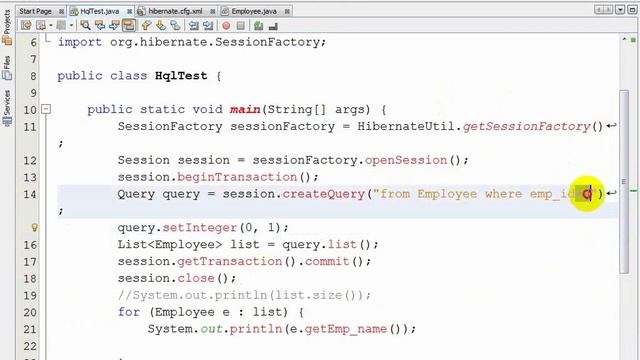Toggle Highlight Search in editor toolbar
This screenshot has width=640, height=360.
tap(129, 26)
